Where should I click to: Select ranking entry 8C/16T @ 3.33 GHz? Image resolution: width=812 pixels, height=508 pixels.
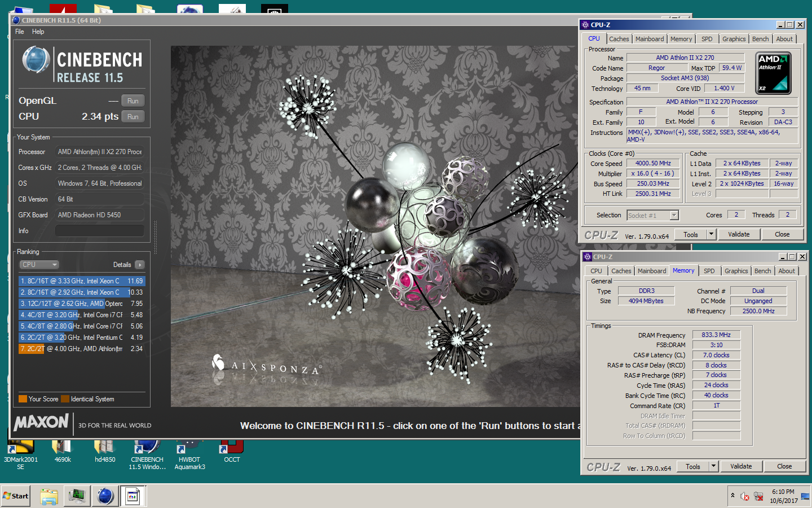[x=82, y=281]
